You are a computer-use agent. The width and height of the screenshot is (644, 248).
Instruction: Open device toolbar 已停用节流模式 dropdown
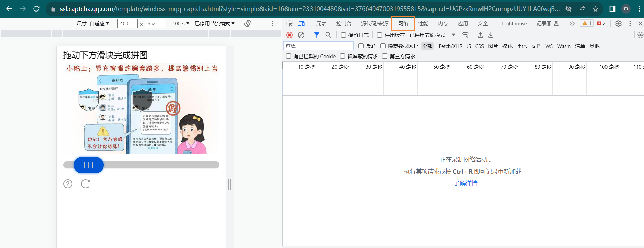[x=215, y=23]
